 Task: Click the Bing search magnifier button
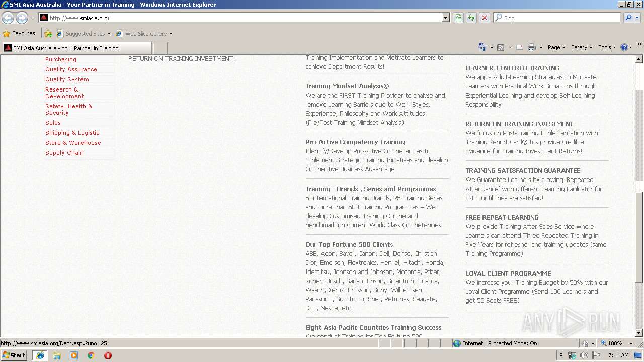pyautogui.click(x=628, y=18)
